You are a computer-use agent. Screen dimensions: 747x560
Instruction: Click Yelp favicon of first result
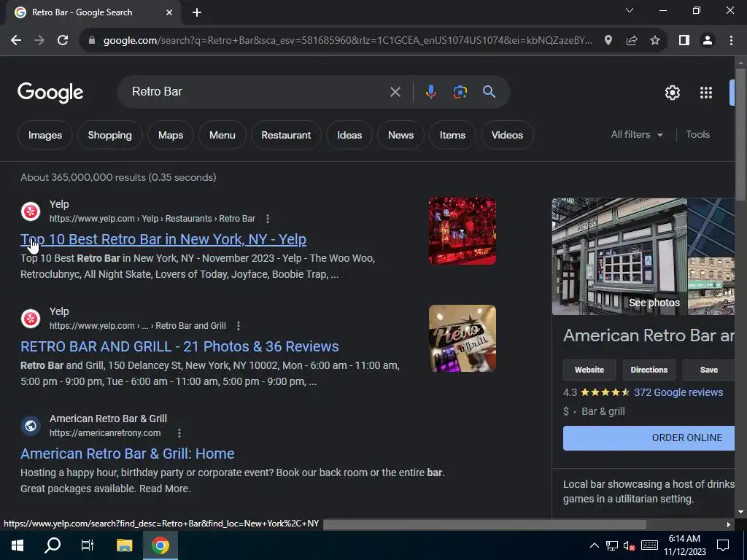(31, 211)
